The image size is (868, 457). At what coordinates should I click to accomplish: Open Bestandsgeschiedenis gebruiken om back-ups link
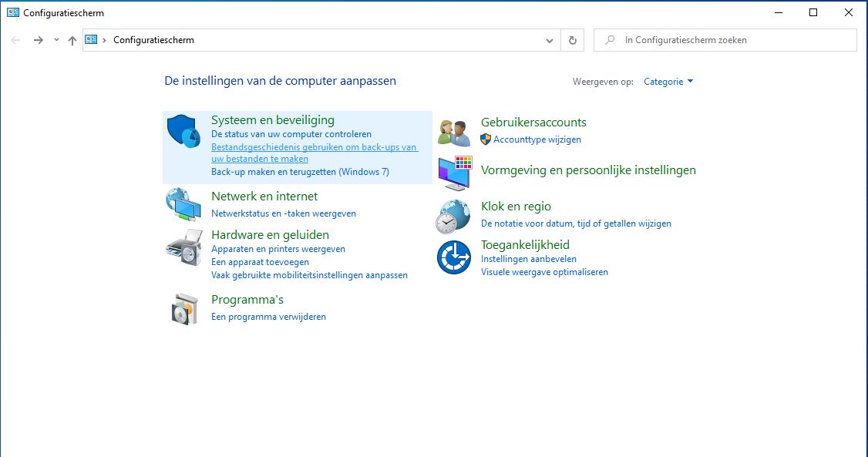315,153
